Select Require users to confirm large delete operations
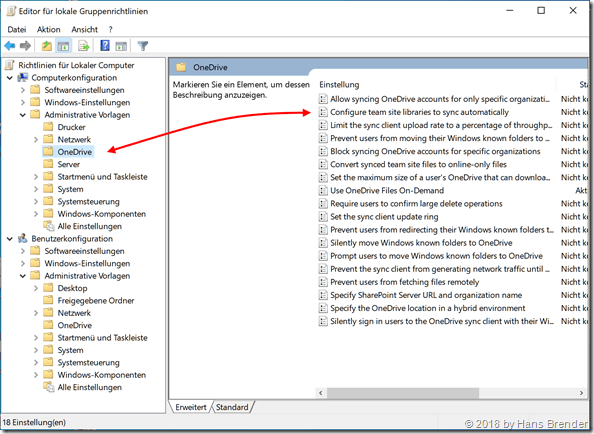 pyautogui.click(x=416, y=204)
